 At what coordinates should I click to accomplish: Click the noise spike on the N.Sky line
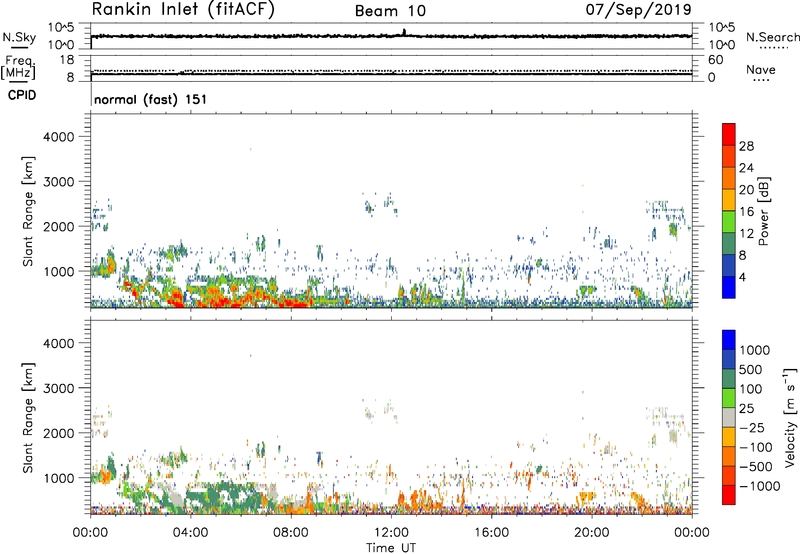coord(404,32)
